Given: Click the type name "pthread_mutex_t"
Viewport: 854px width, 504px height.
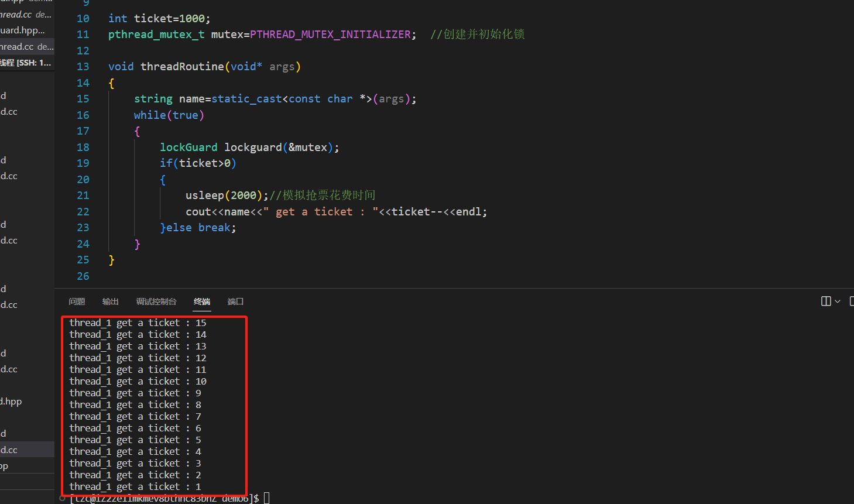Looking at the screenshot, I should pyautogui.click(x=156, y=35).
